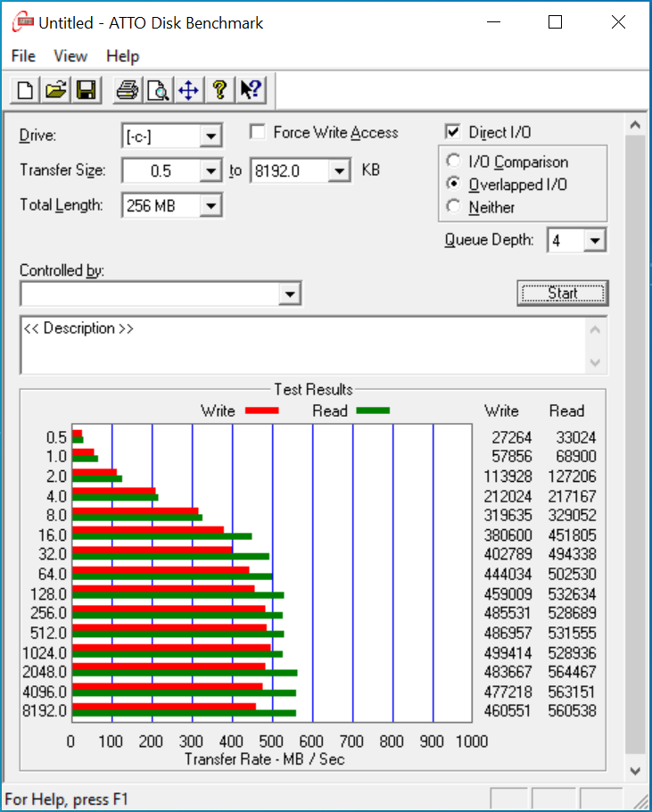
Task: Click the four-arrow move toolbar icon
Action: coord(188,91)
